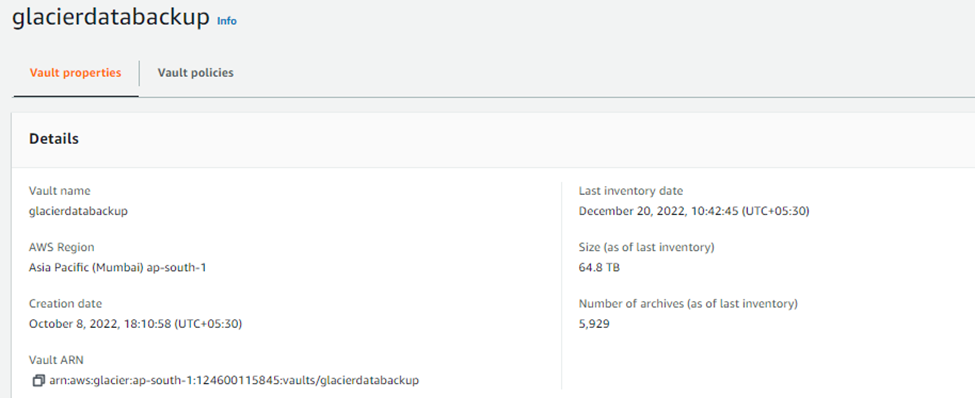Select the October 8, 2022 creation timestamp
Screen dimensions: 975x398
point(136,323)
